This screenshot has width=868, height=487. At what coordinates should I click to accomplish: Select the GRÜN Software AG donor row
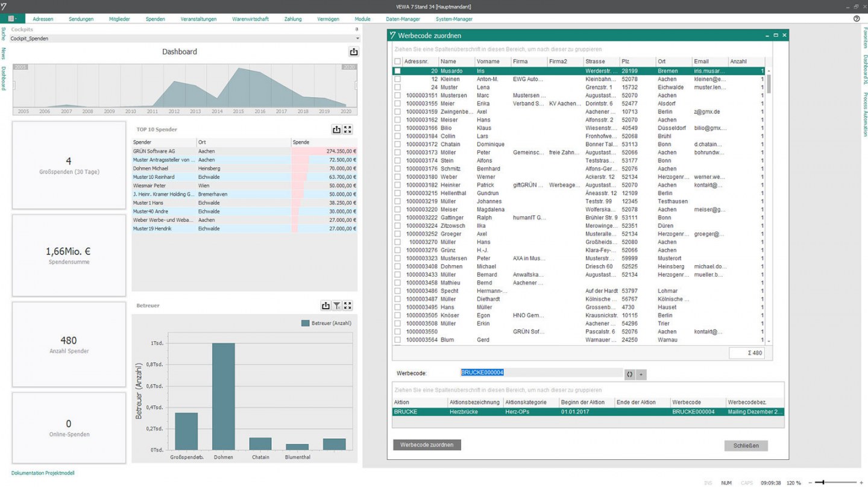pos(245,151)
